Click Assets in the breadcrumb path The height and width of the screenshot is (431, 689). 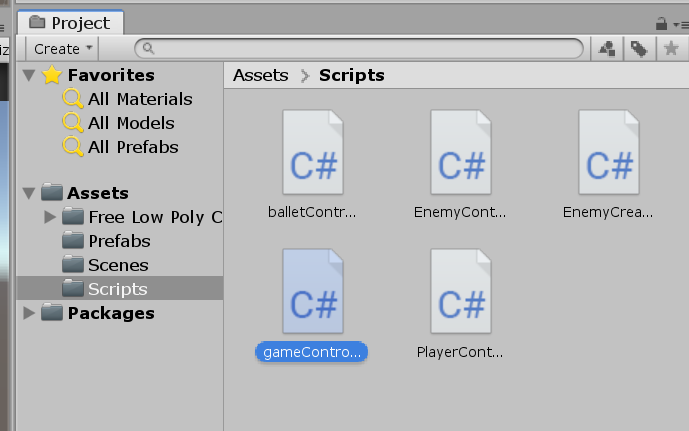pos(260,75)
